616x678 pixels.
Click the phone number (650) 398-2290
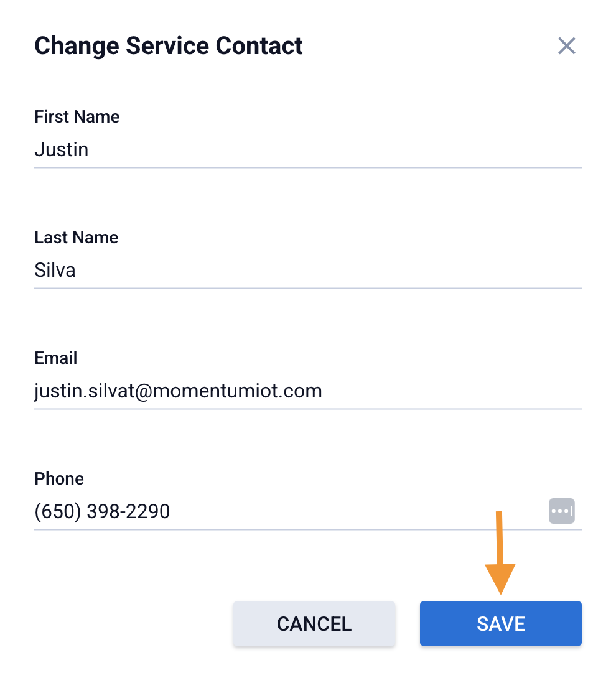pyautogui.click(x=103, y=511)
